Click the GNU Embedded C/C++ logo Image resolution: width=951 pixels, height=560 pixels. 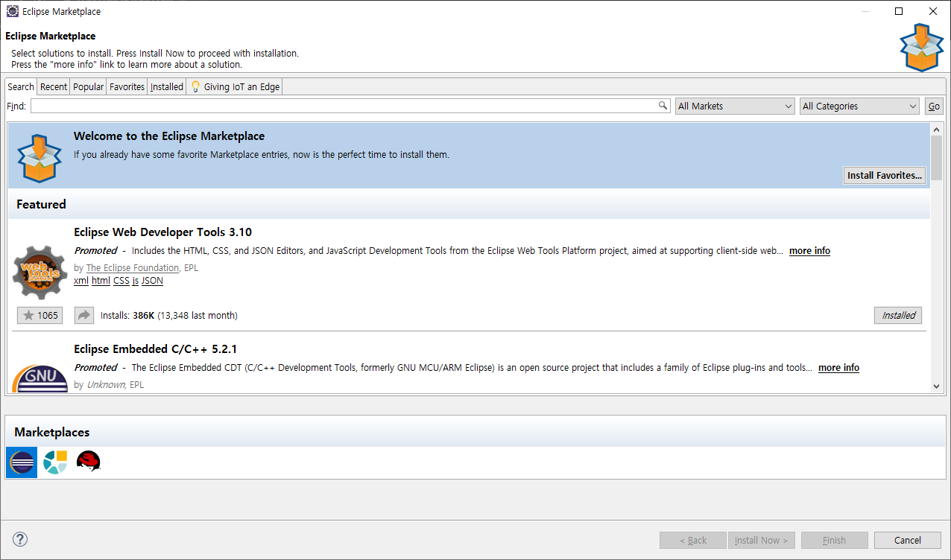40,378
